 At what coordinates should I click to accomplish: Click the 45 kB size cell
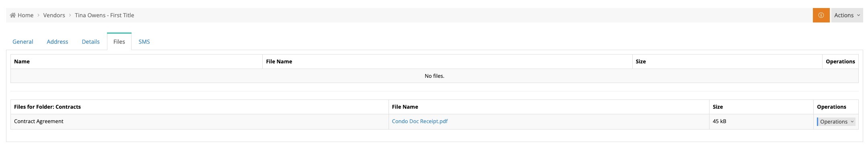click(720, 121)
